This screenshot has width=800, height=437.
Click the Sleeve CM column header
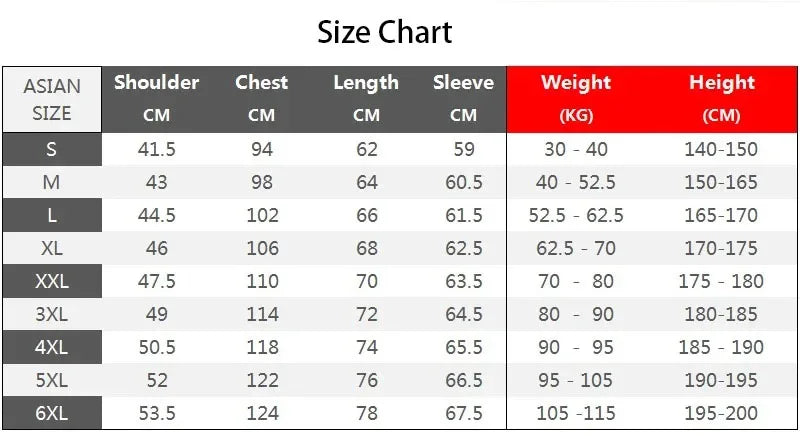pyautogui.click(x=463, y=98)
